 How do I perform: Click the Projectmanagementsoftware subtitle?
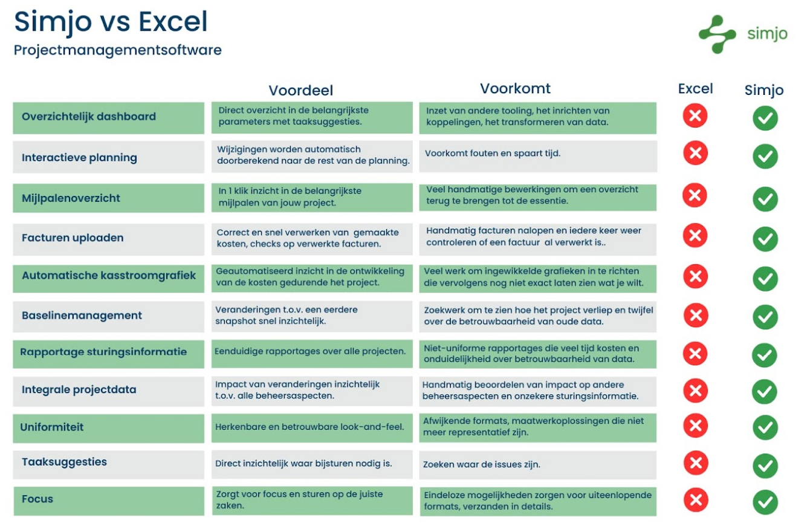pyautogui.click(x=117, y=50)
